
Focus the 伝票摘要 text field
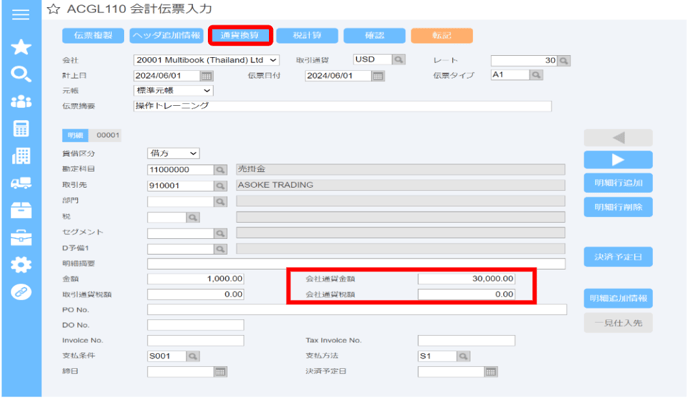pos(342,106)
